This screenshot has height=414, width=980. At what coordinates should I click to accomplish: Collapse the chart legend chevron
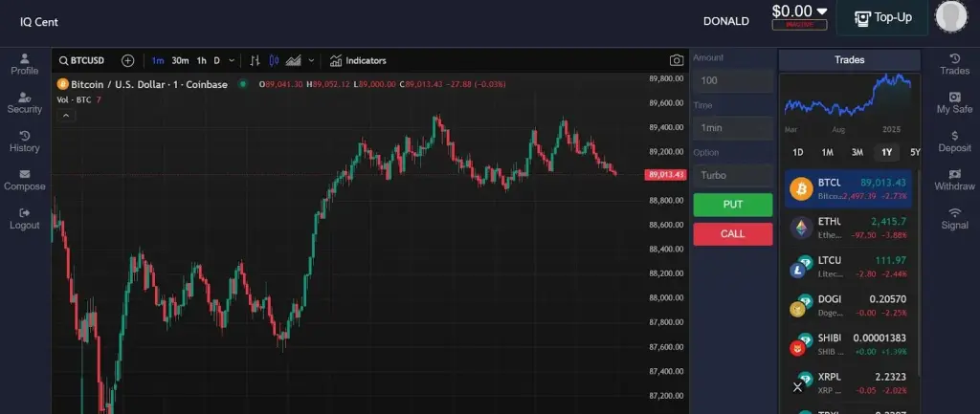coord(66,115)
